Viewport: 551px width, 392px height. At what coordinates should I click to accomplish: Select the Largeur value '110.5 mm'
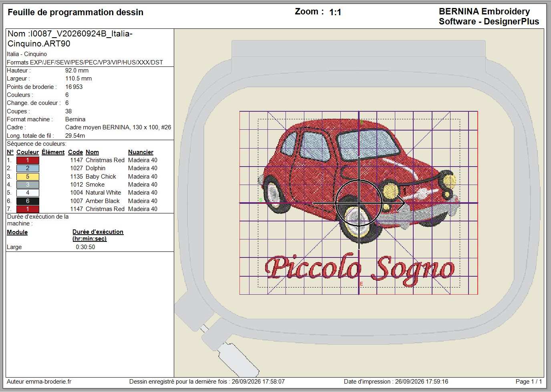coord(78,78)
